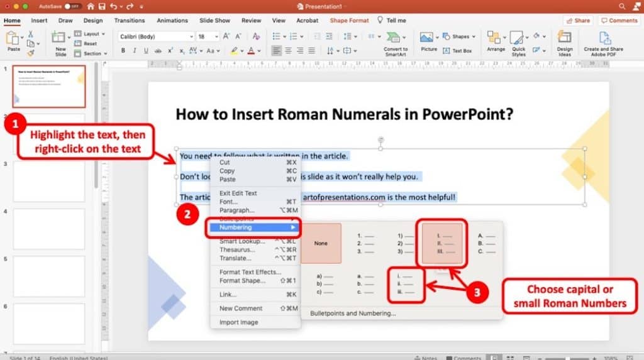The width and height of the screenshot is (644, 360).
Task: Click the Share button
Action: pos(578,20)
